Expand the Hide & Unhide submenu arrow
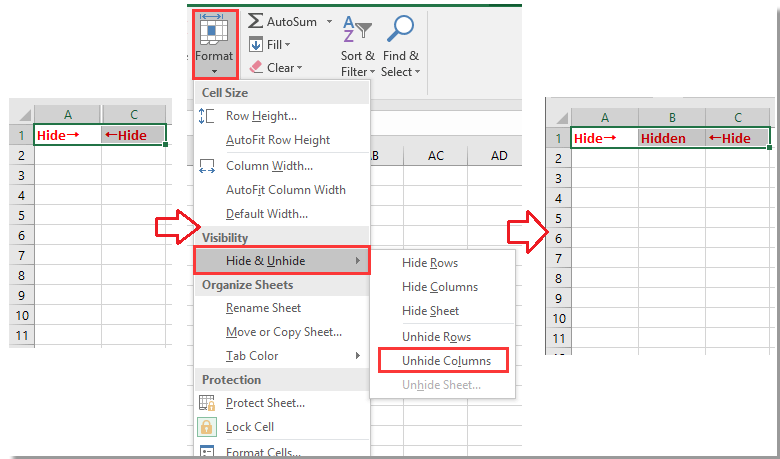The height and width of the screenshot is (459, 780). [x=358, y=261]
